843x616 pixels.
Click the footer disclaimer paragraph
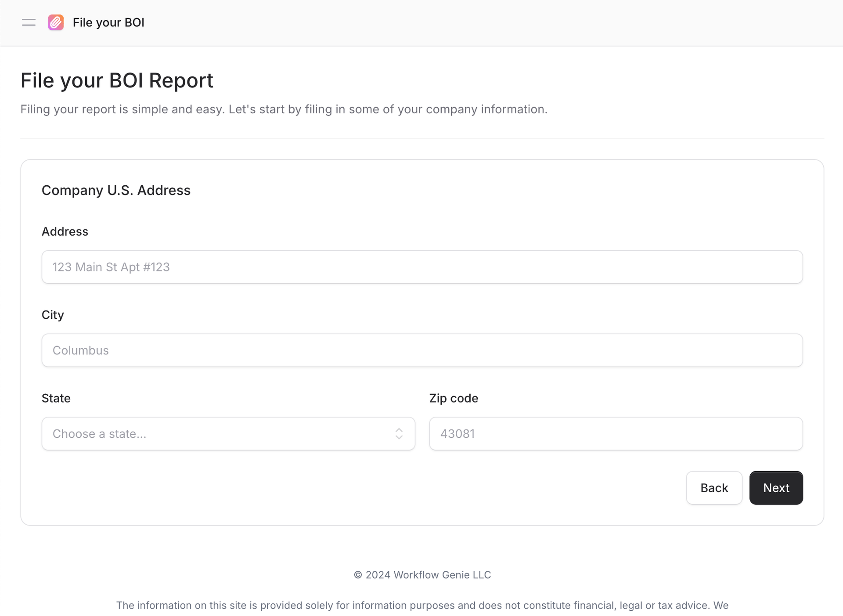coord(422,605)
